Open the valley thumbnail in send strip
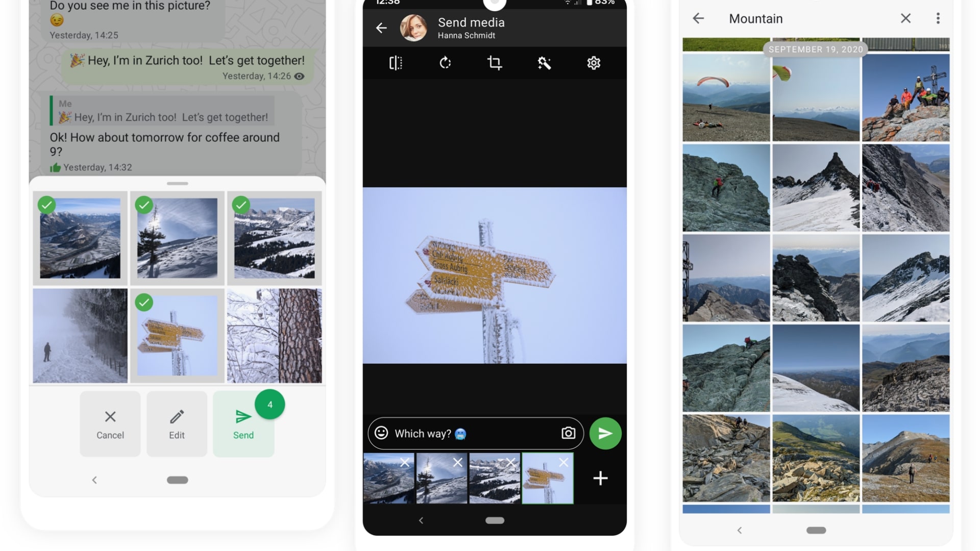The image size is (980, 551). (x=389, y=479)
